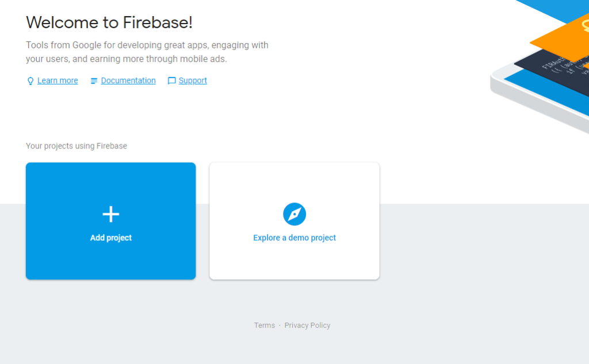Click the Explore a demo project card
The width and height of the screenshot is (589, 364).
[294, 221]
